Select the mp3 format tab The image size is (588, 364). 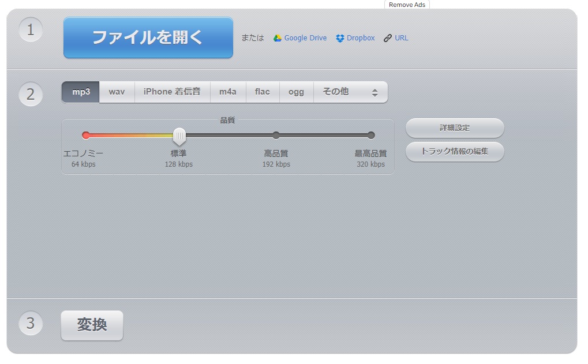click(x=81, y=92)
